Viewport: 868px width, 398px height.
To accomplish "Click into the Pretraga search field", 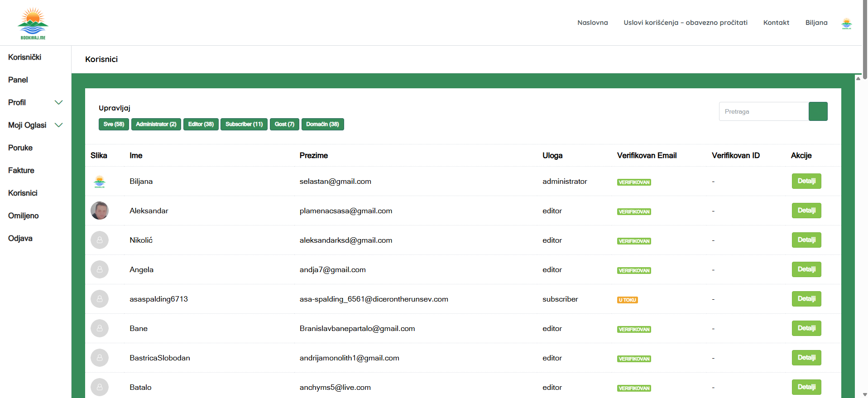I will tap(763, 111).
